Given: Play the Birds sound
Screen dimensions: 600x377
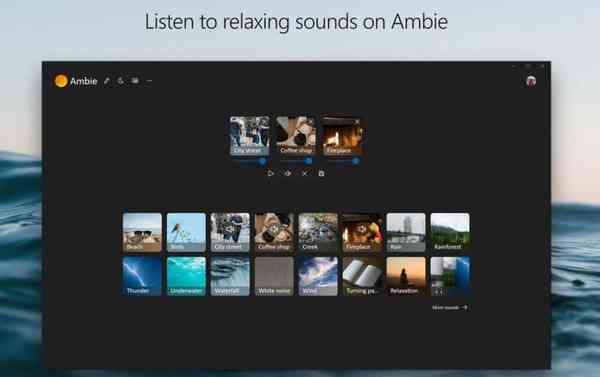Looking at the screenshot, I should 186,232.
